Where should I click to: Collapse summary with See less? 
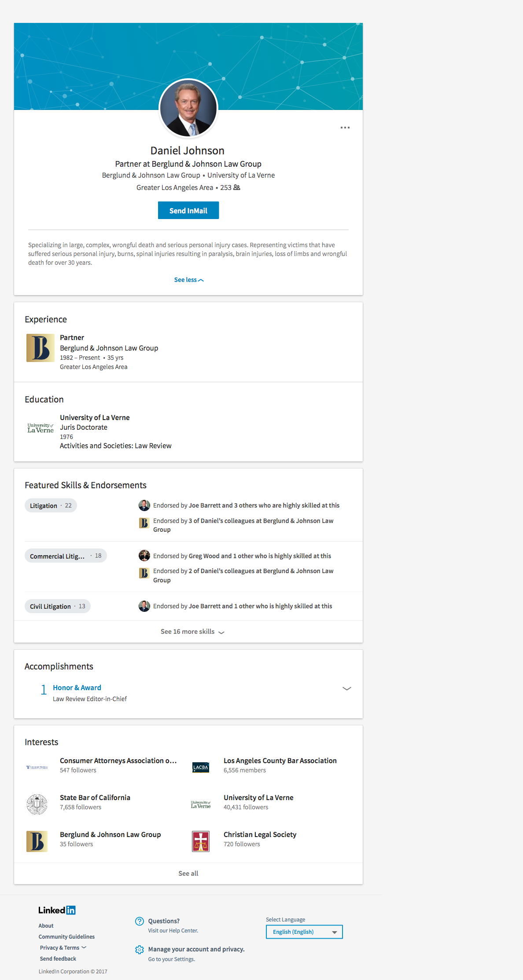click(189, 280)
